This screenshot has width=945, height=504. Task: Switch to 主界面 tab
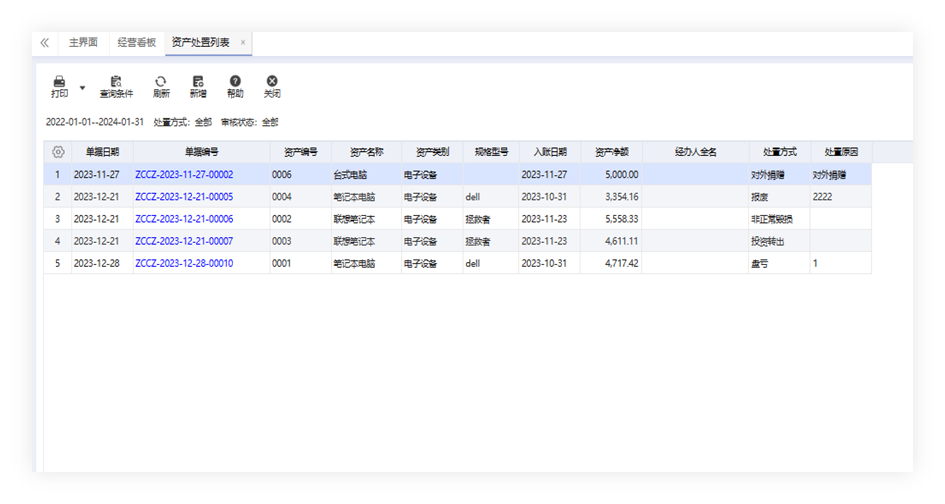point(83,43)
